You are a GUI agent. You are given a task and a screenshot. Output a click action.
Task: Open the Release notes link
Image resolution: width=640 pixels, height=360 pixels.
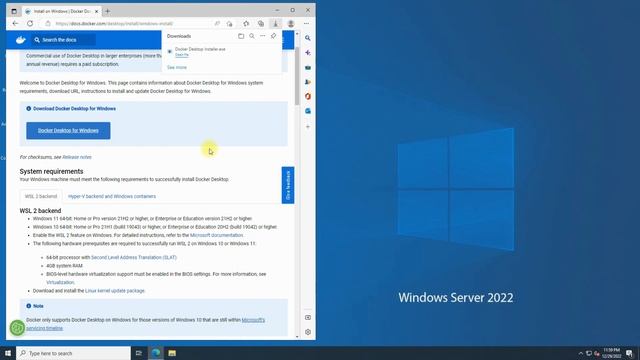tap(77, 157)
